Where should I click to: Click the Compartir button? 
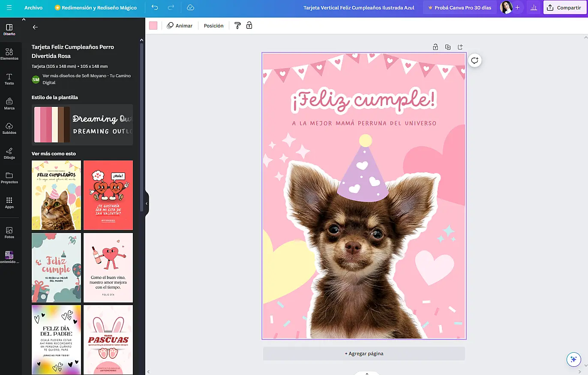point(565,7)
